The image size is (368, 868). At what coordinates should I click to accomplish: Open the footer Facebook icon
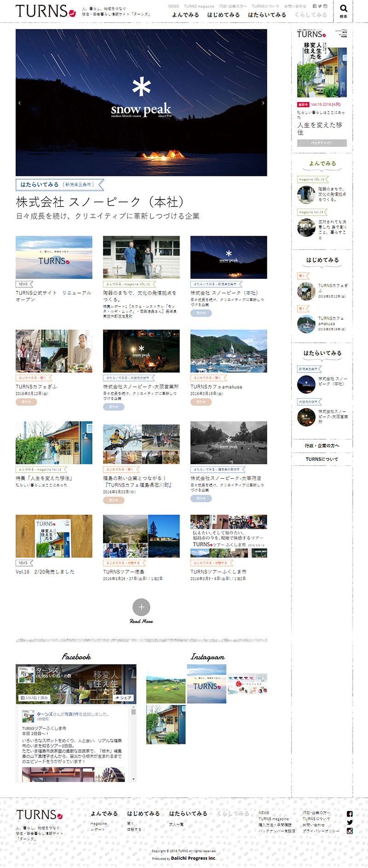pos(350,814)
